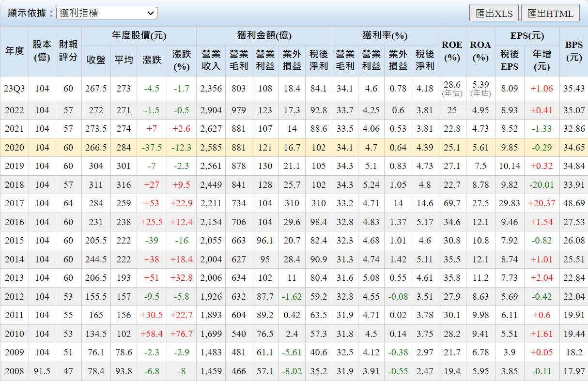The height and width of the screenshot is (381, 588).
Task: Click the 年增(元) column header
Action: pyautogui.click(x=542, y=60)
